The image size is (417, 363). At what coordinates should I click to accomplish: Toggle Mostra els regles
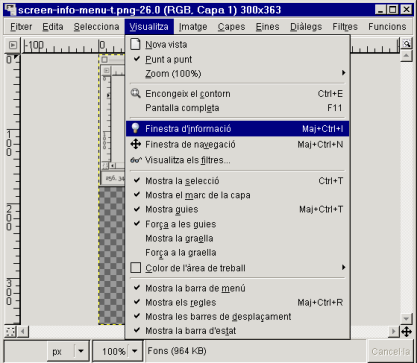[x=237, y=302]
